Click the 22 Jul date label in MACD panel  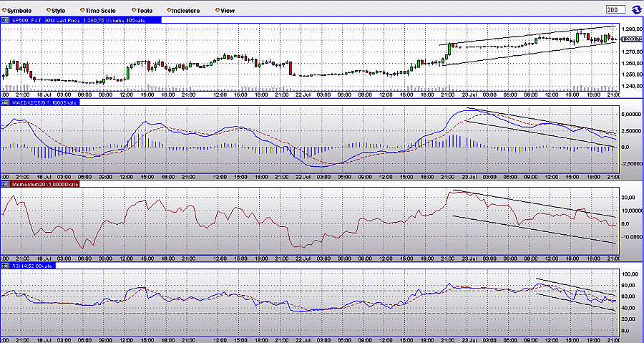[x=303, y=177]
